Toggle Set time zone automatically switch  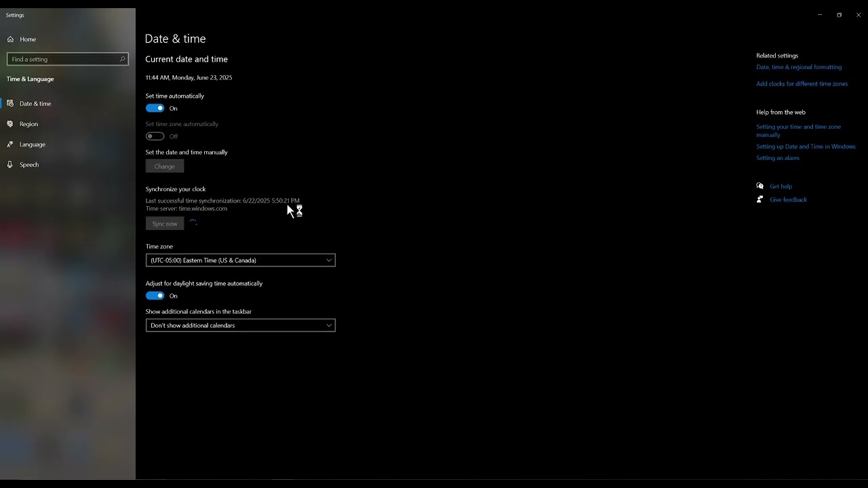155,136
